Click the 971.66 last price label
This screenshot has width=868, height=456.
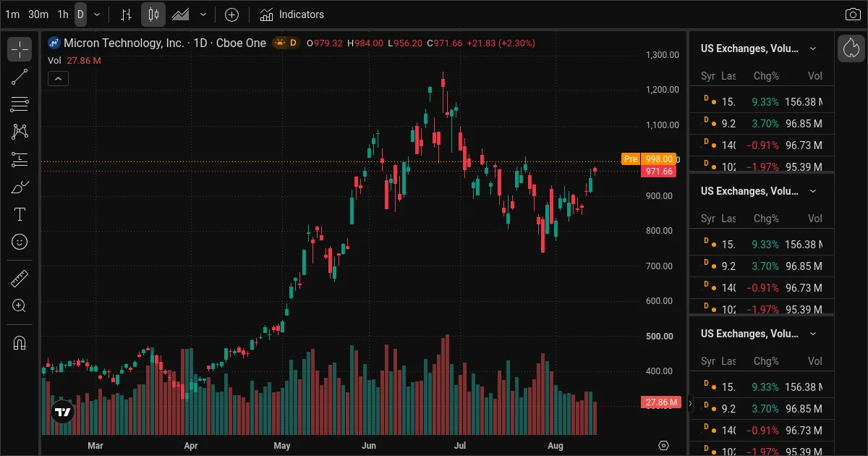click(x=658, y=172)
